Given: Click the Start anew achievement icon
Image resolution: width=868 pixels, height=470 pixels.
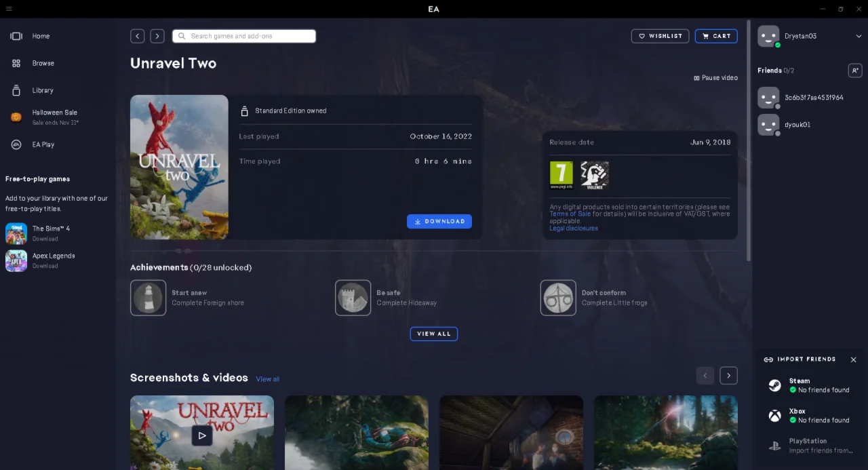Looking at the screenshot, I should pyautogui.click(x=148, y=298).
